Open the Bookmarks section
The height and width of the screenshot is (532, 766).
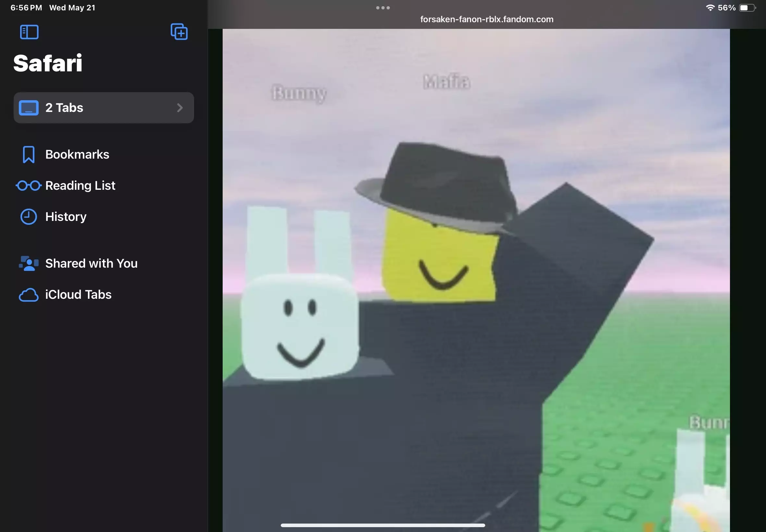77,155
